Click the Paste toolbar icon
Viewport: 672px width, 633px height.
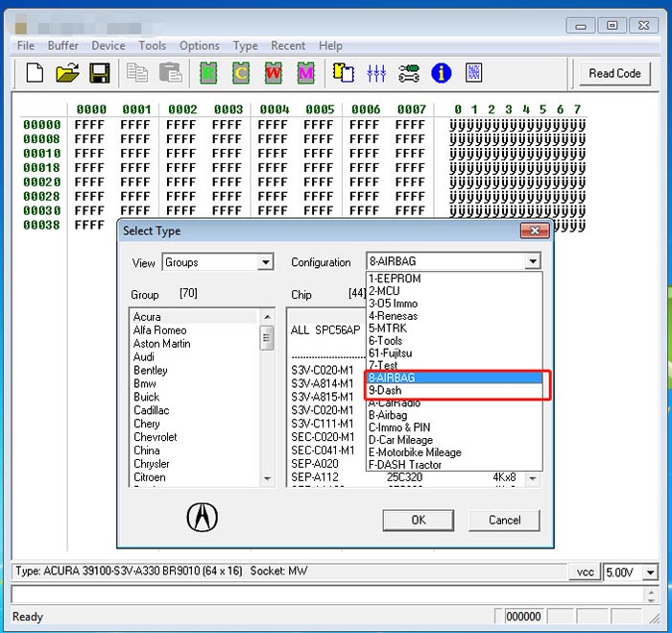click(171, 72)
